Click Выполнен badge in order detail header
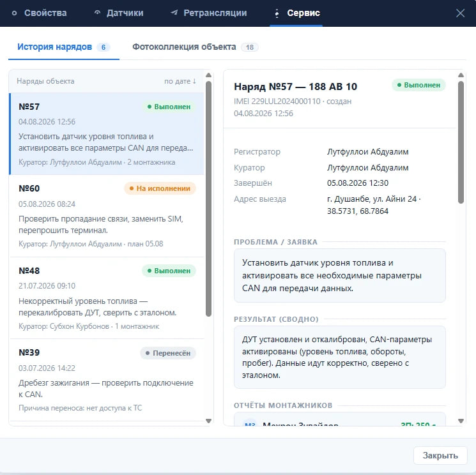Viewport: 476px width, 475px height. [x=418, y=86]
